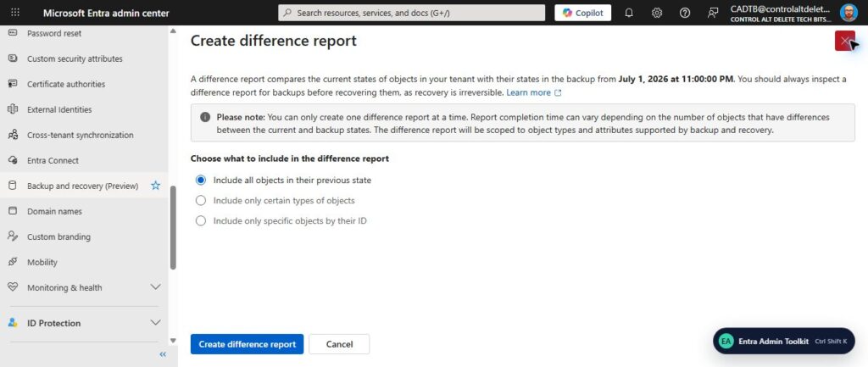Screen dimensions: 868x367
Task: Click Microsoft Entra admin center title
Action: click(106, 13)
